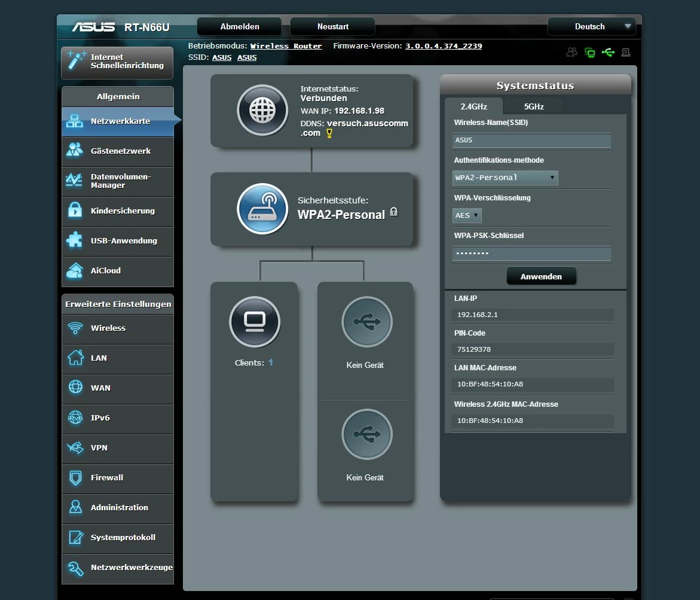Click the lower USB device icon
The image size is (700, 600).
point(367,434)
